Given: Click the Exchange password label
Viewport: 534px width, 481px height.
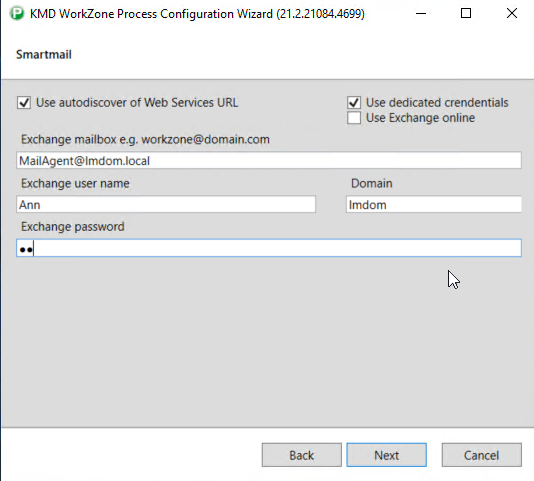Looking at the screenshot, I should (73, 227).
